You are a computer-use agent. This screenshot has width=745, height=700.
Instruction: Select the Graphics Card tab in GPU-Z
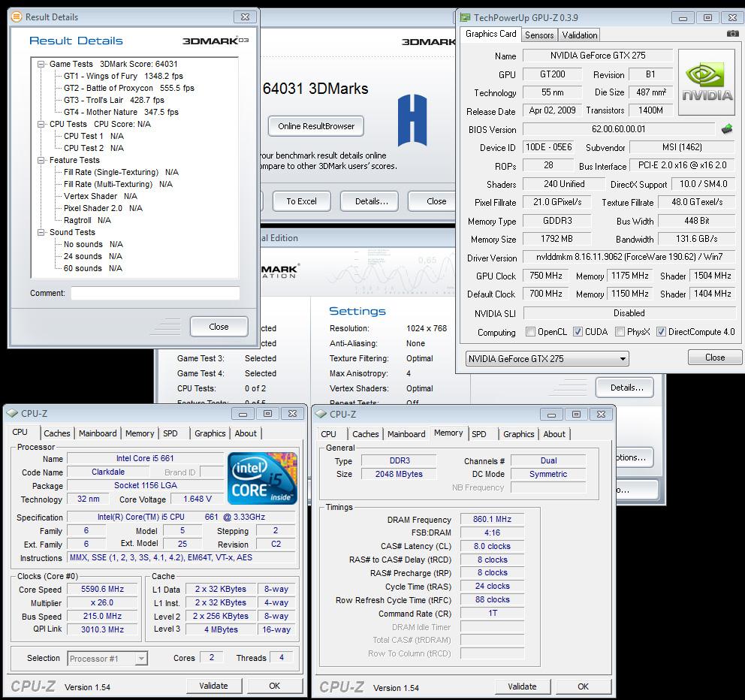(x=490, y=34)
